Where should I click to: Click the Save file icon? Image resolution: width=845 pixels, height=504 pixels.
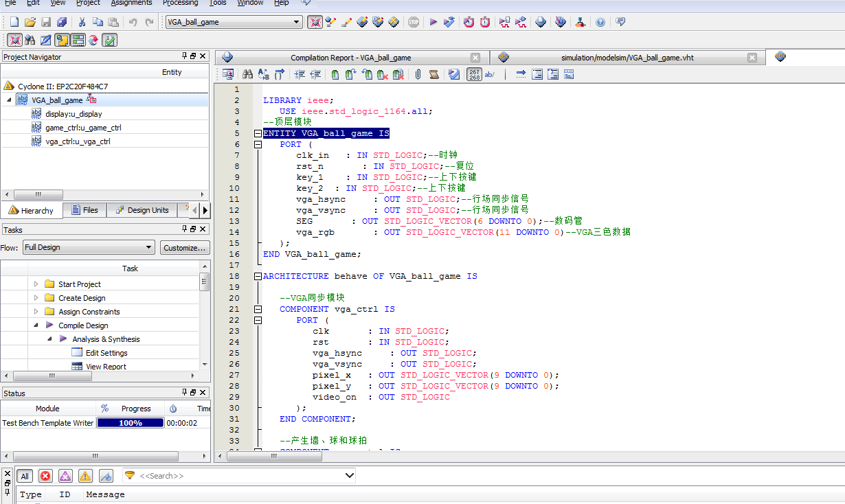[x=46, y=22]
